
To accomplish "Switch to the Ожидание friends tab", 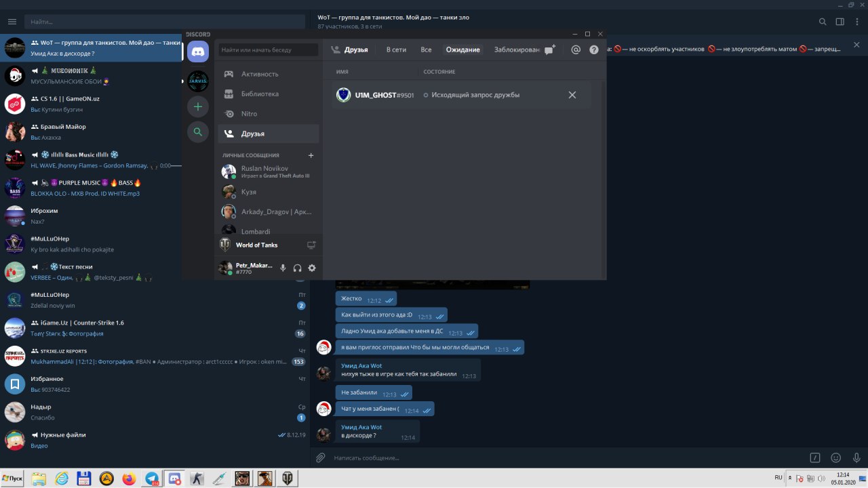I will click(x=462, y=49).
